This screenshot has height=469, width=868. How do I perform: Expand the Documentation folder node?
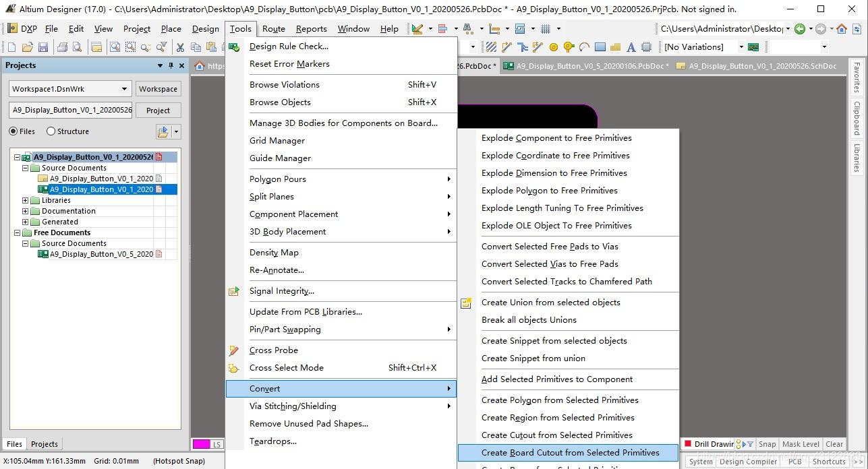(26, 211)
